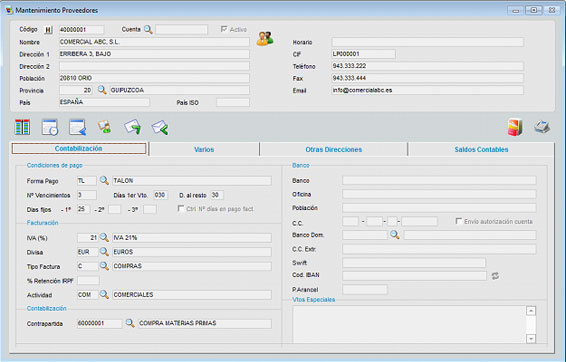Click the calendar with blue arrow icon
This screenshot has height=362, width=566.
coord(78,127)
